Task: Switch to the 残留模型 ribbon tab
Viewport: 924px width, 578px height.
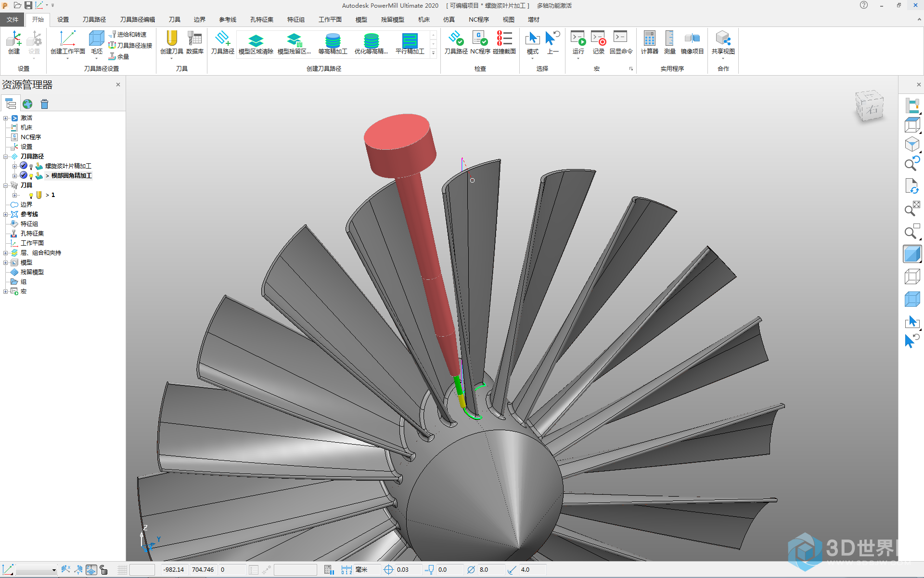Action: coord(393,19)
